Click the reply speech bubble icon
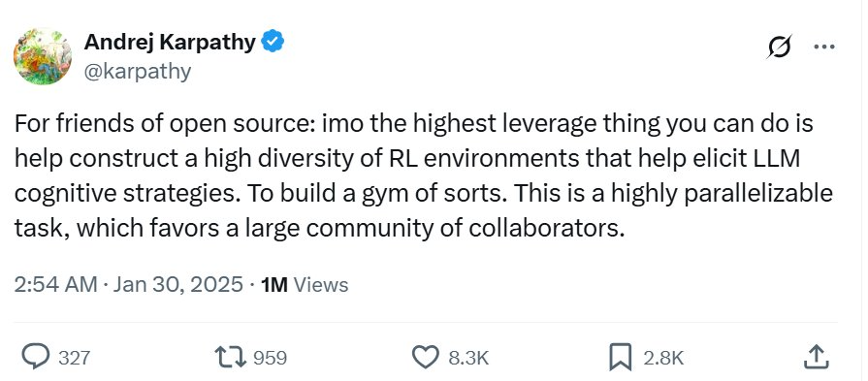Viewport: 868px width, 381px height. pos(36,357)
